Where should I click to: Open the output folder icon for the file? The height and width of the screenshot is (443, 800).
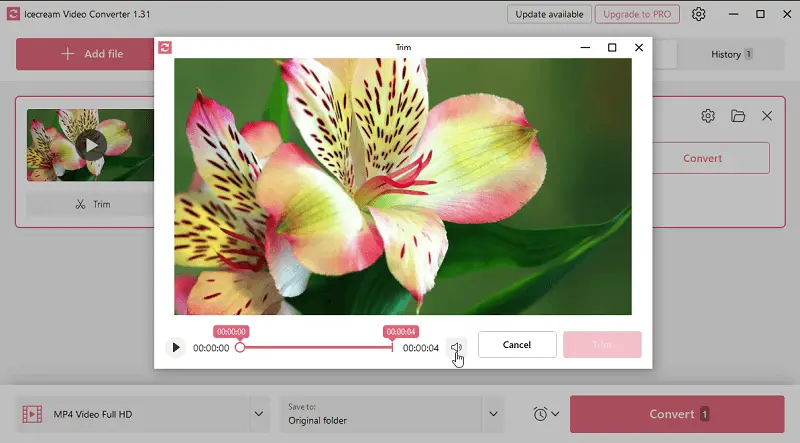point(738,116)
